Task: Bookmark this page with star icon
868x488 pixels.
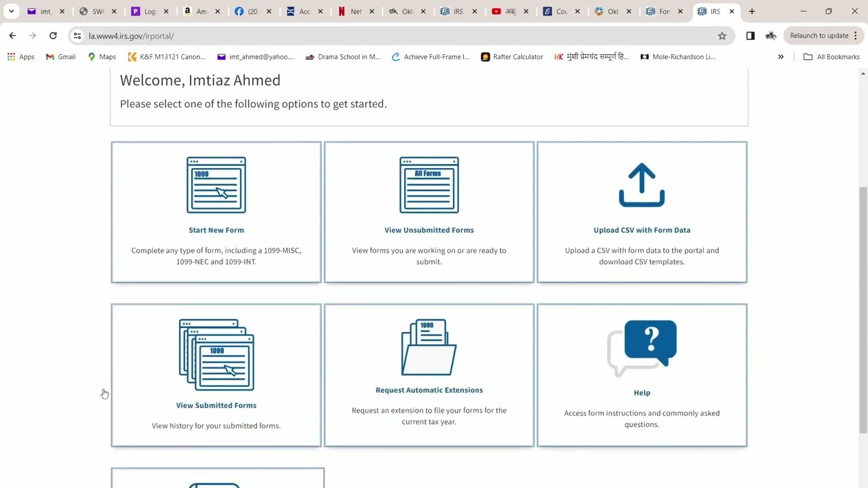Action: click(722, 36)
